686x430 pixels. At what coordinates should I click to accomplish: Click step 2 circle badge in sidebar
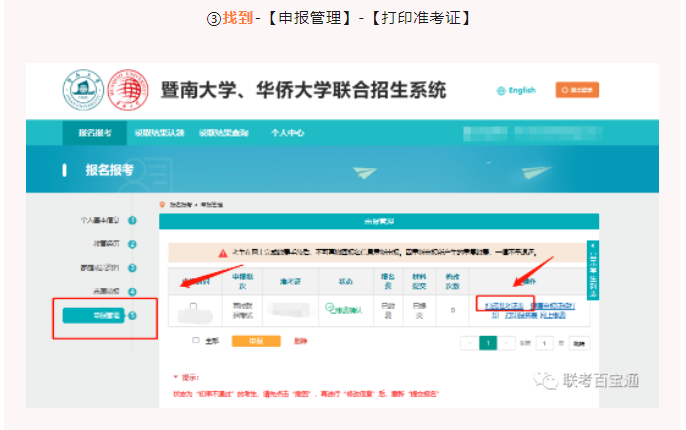pos(132,243)
